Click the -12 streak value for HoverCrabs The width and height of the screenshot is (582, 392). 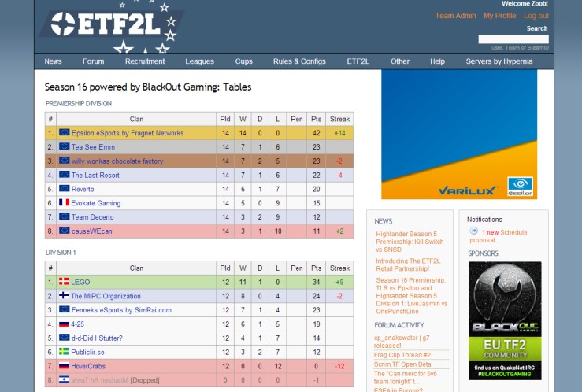point(339,366)
